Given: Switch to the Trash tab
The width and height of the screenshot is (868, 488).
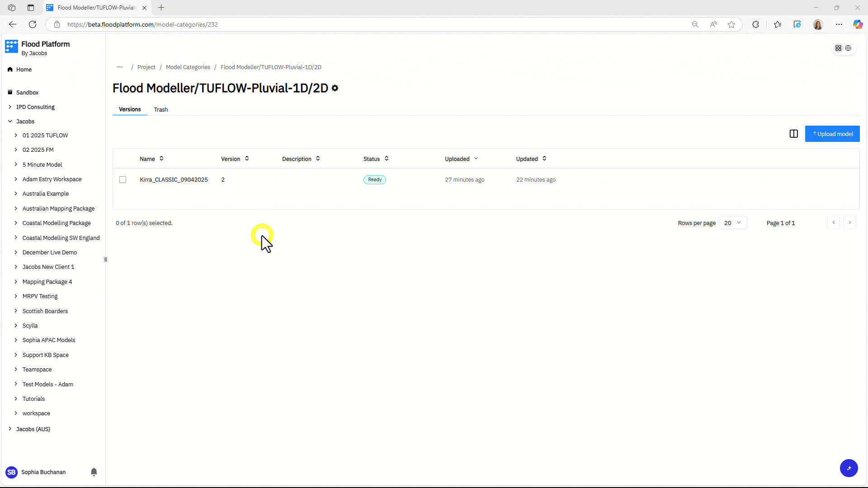Looking at the screenshot, I should (161, 110).
